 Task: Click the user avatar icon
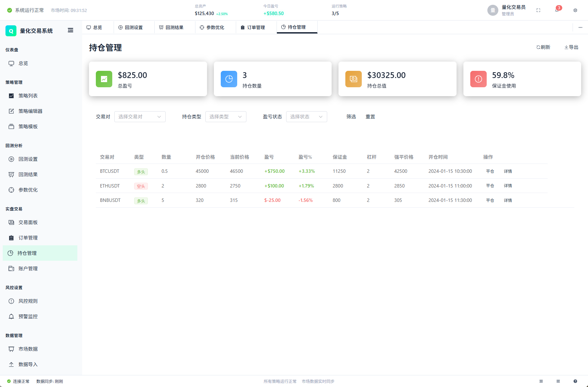point(493,10)
